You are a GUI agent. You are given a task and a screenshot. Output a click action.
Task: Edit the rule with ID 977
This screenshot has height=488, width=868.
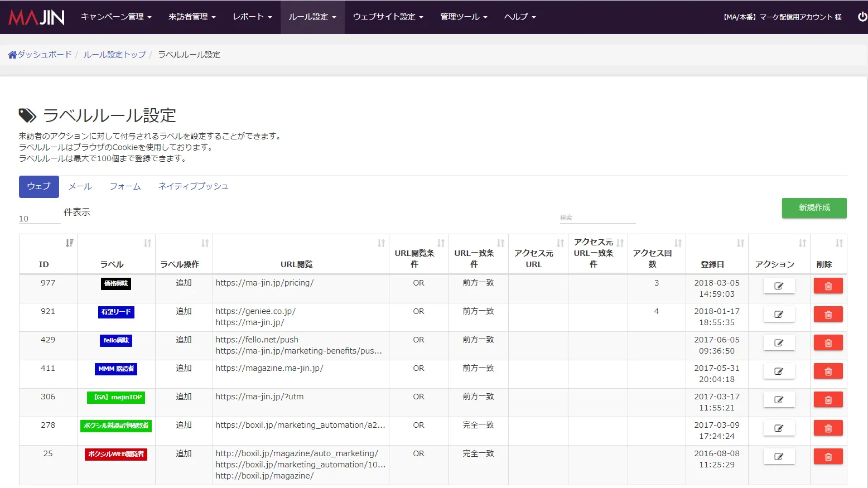coord(779,286)
